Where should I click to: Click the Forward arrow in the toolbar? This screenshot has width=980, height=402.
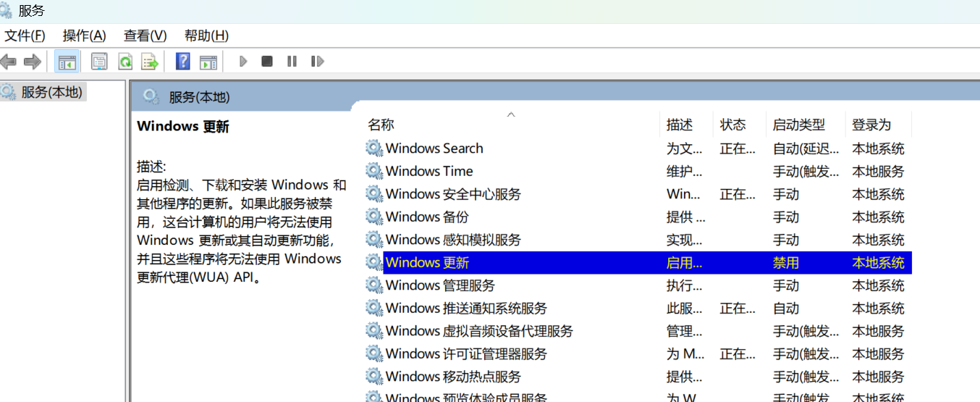click(32, 62)
